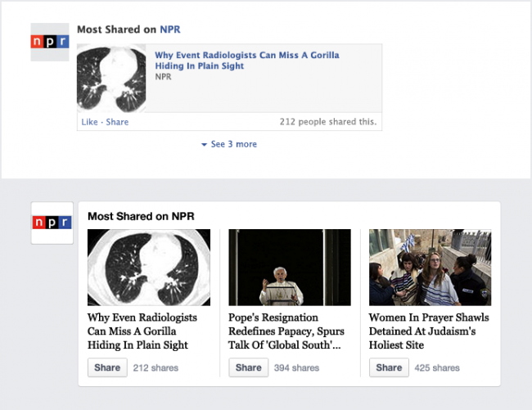Click the lung scan thumbnail in the top post
The image size is (532, 410).
(111, 78)
